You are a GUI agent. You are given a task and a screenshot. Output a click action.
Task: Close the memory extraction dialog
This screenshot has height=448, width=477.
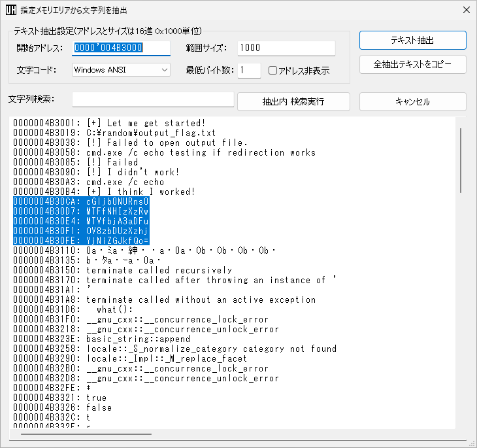[466, 10]
